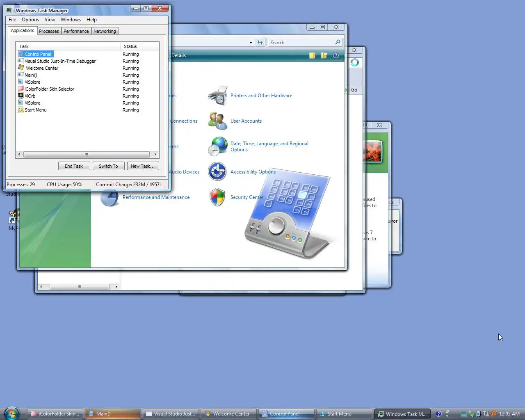
Task: Open the Date, Time globe clock icon
Action: [218, 146]
